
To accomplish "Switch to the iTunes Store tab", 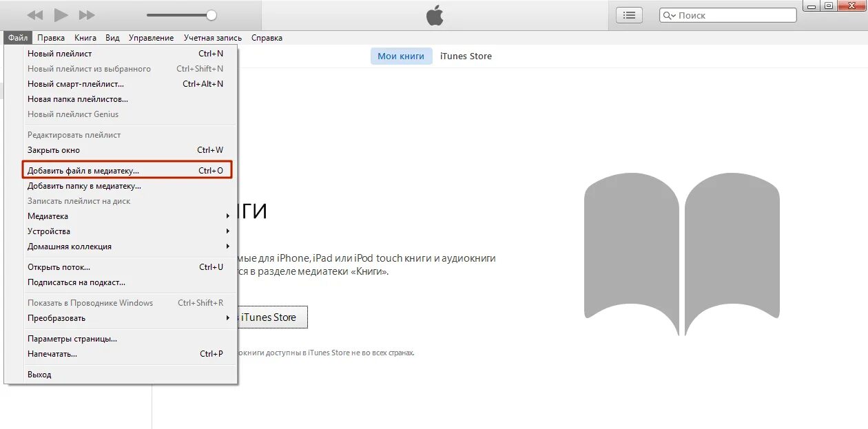I will pos(466,56).
